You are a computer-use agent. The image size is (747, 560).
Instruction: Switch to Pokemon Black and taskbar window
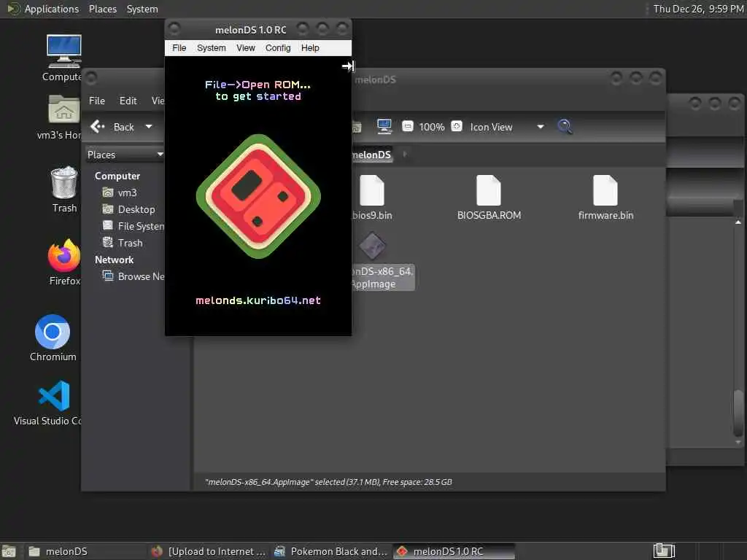point(332,552)
